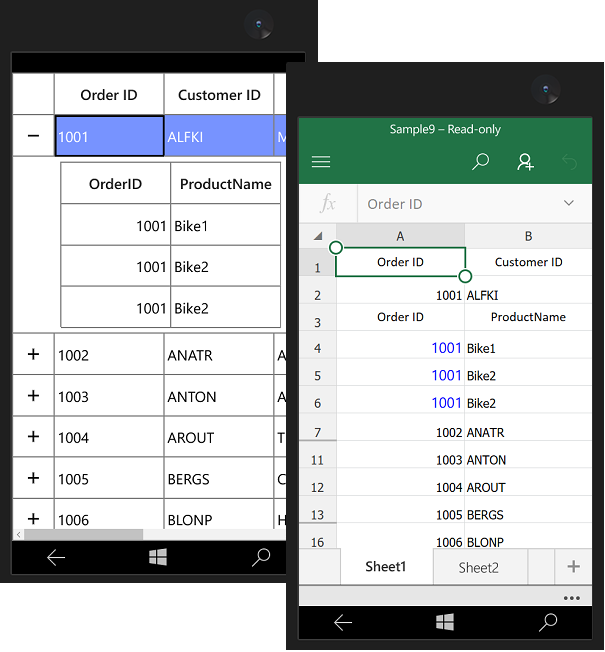
Task: Select column A header
Action: pyautogui.click(x=400, y=236)
